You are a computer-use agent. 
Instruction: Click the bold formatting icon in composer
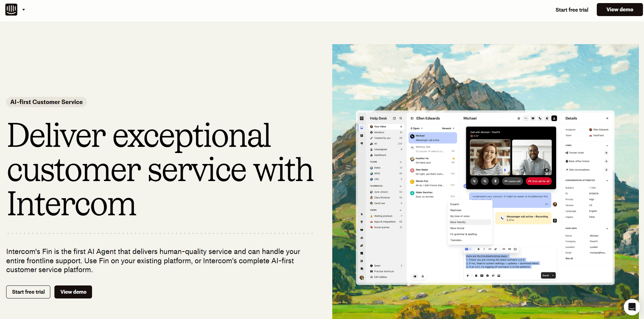478,249
